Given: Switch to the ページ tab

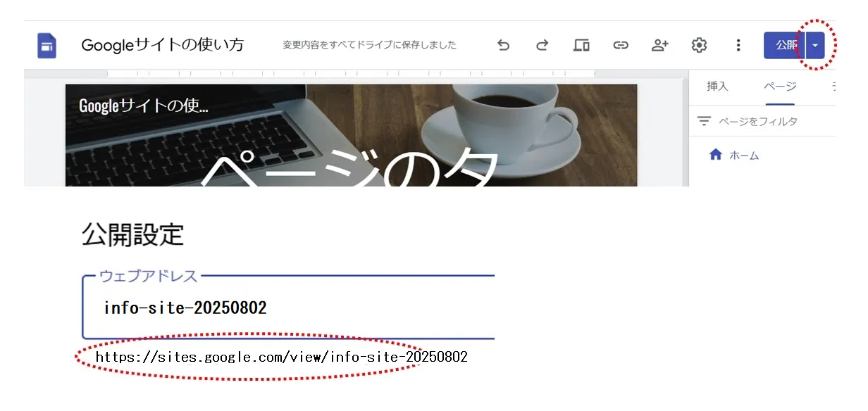Looking at the screenshot, I should [780, 87].
